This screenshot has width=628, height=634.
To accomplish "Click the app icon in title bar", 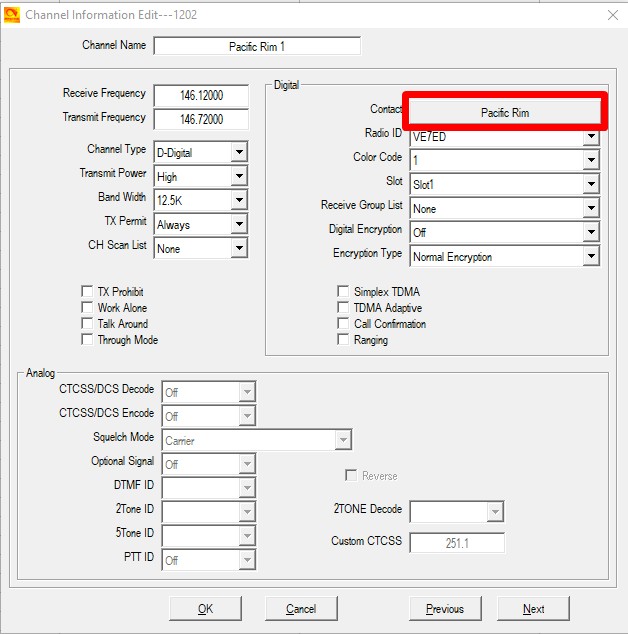I will pos(11,14).
